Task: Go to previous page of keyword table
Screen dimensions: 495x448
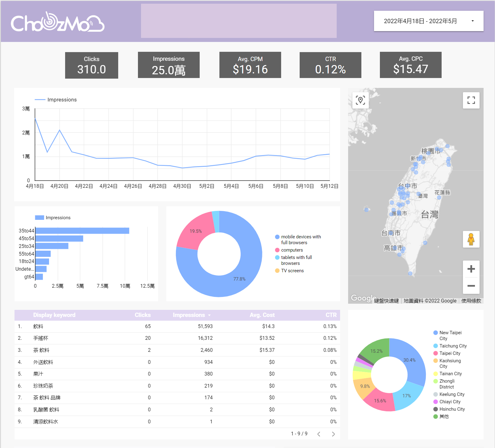Action: pos(319,434)
